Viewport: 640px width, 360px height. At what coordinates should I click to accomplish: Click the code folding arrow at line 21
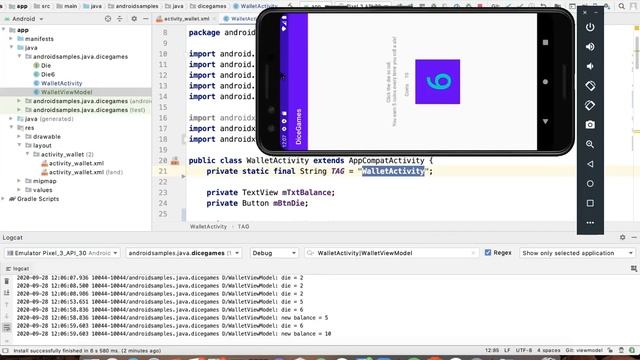183,176
